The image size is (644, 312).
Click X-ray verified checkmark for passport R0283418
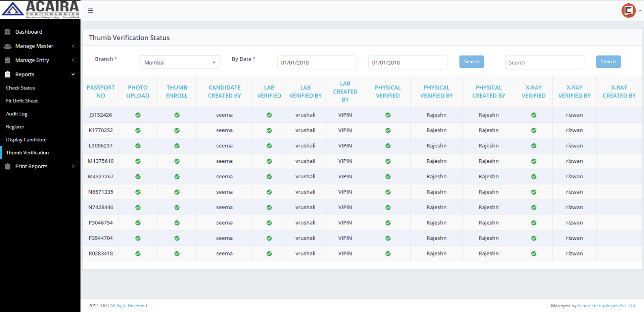[533, 253]
